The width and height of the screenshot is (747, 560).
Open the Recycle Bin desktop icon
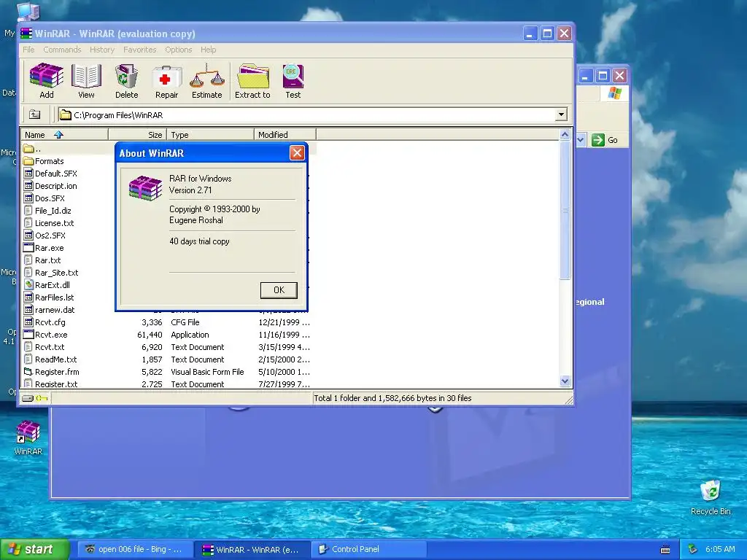711,490
